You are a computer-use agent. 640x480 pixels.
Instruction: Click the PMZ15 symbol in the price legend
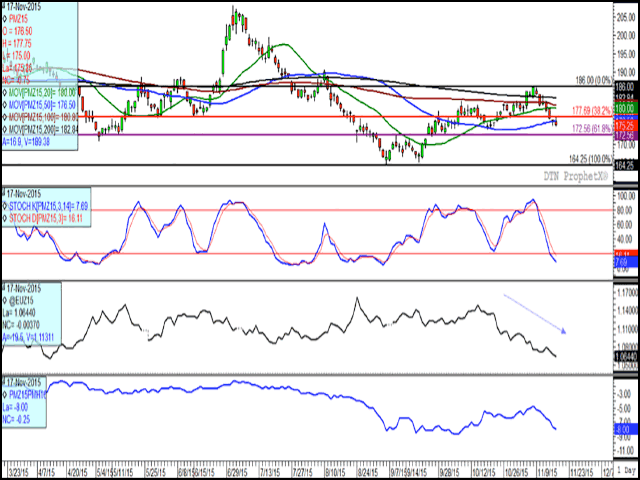point(20,18)
